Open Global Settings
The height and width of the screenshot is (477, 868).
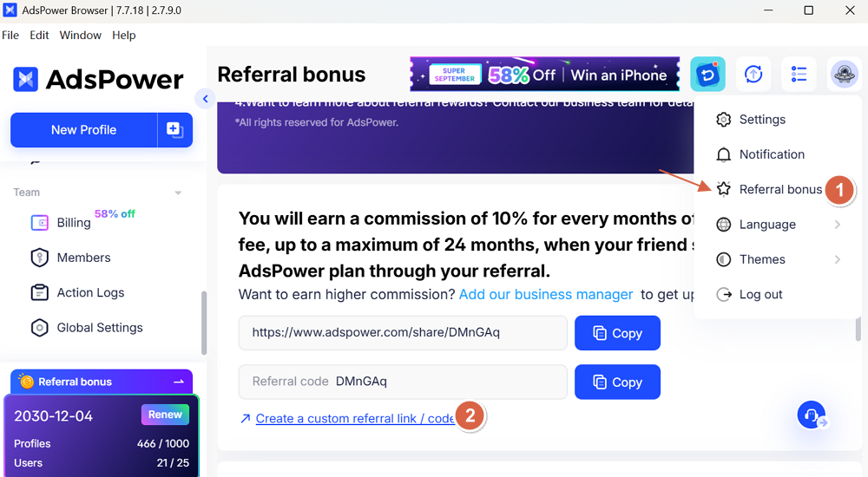(x=100, y=328)
